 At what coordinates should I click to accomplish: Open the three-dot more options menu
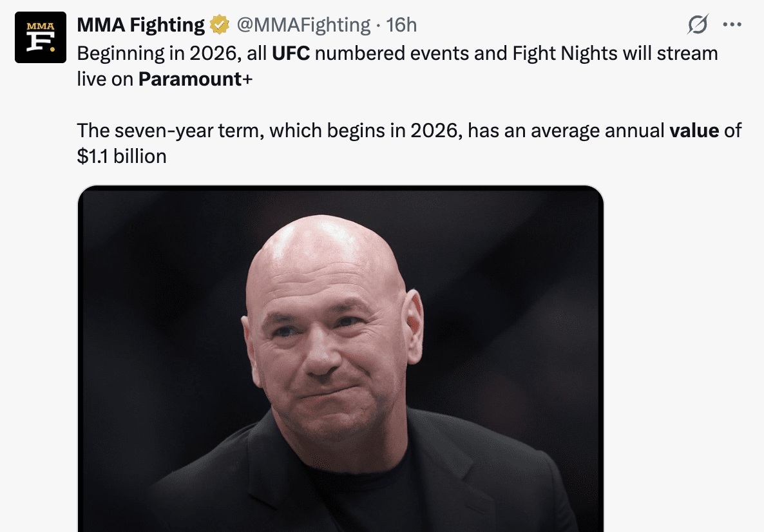(732, 25)
